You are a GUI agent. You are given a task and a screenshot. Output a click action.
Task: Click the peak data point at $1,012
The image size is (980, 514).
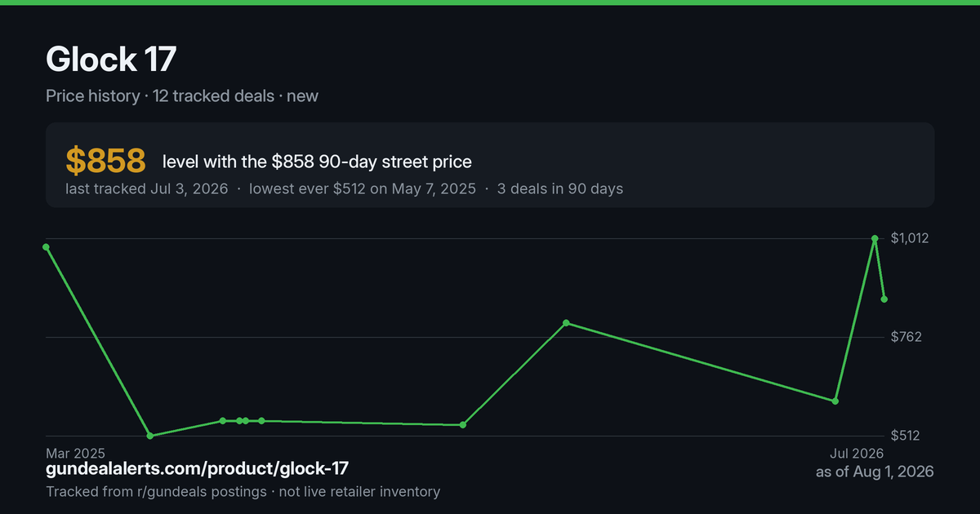point(875,238)
